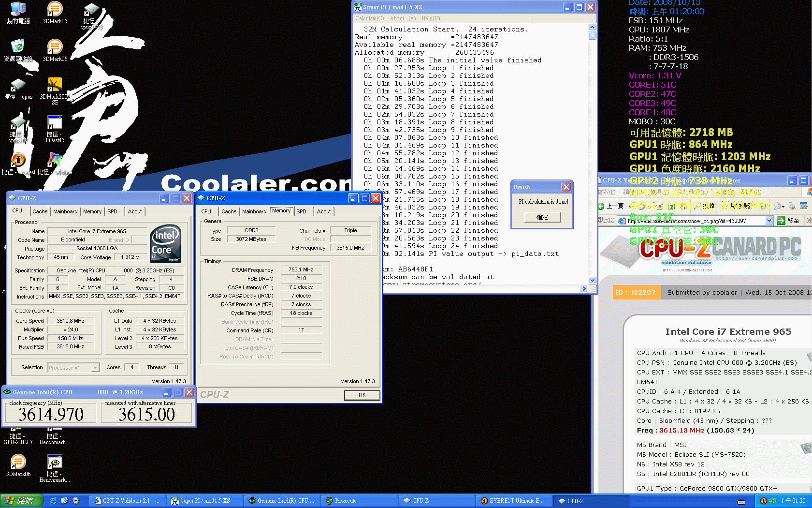Click the CAS# Latency 7.0 clocks value
The image size is (812, 508).
coord(301,287)
